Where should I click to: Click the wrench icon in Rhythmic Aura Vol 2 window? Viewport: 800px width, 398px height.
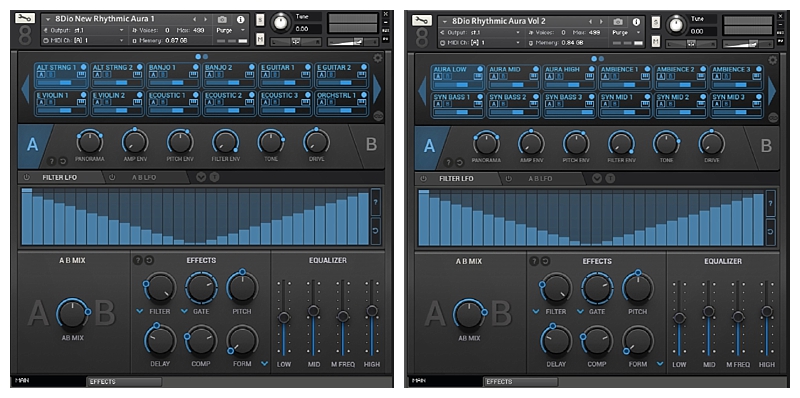pyautogui.click(x=421, y=20)
